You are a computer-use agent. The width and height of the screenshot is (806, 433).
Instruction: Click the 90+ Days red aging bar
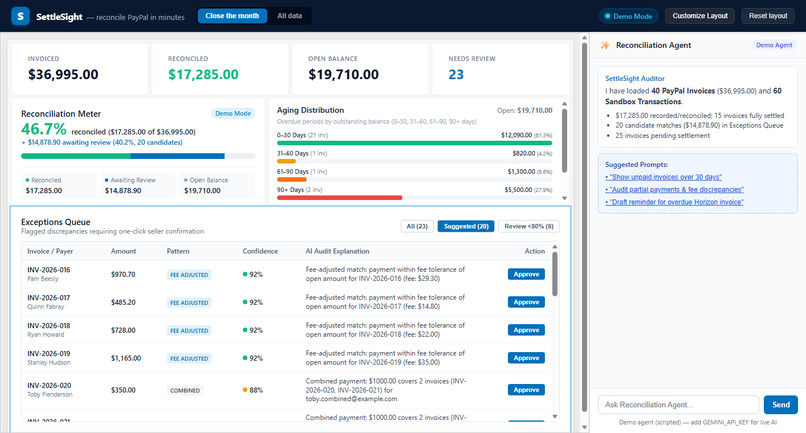(x=339, y=197)
